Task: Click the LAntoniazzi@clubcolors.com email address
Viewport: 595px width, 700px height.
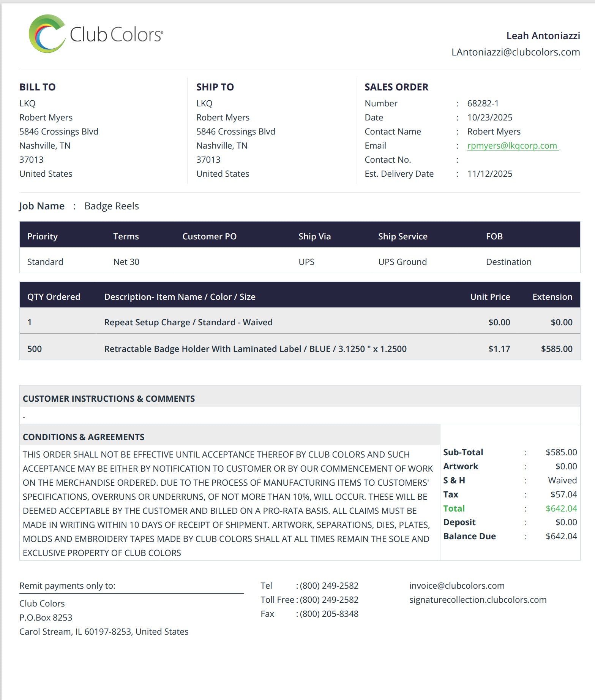Action: coord(515,52)
